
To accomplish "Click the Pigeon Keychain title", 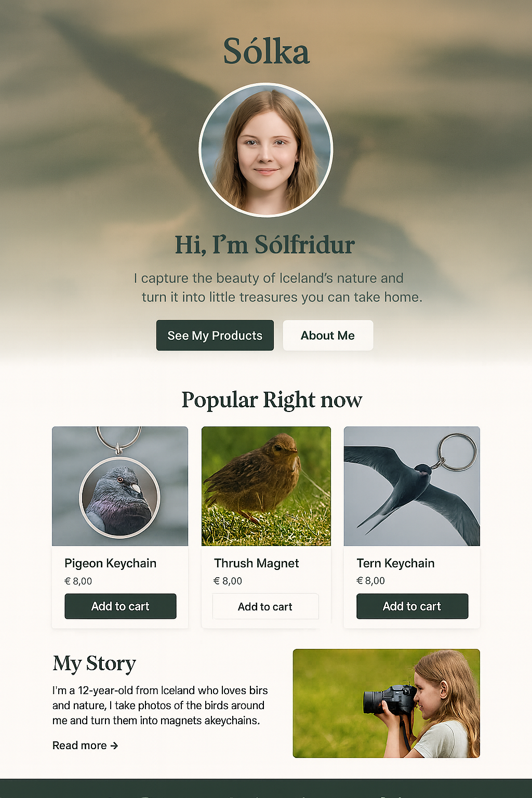I will (x=110, y=563).
